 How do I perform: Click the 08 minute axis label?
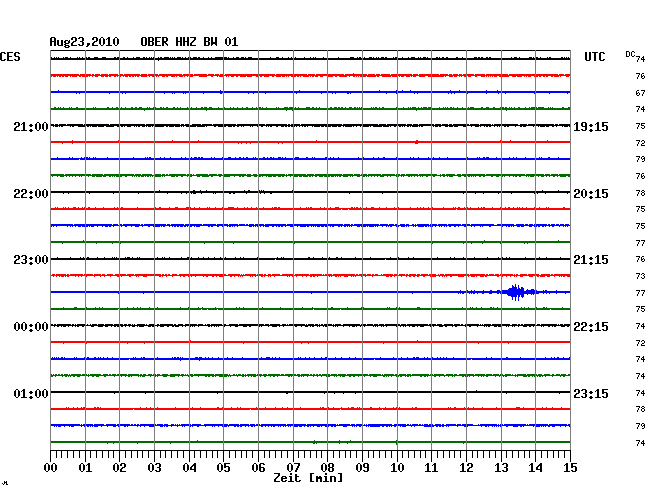[327, 467]
